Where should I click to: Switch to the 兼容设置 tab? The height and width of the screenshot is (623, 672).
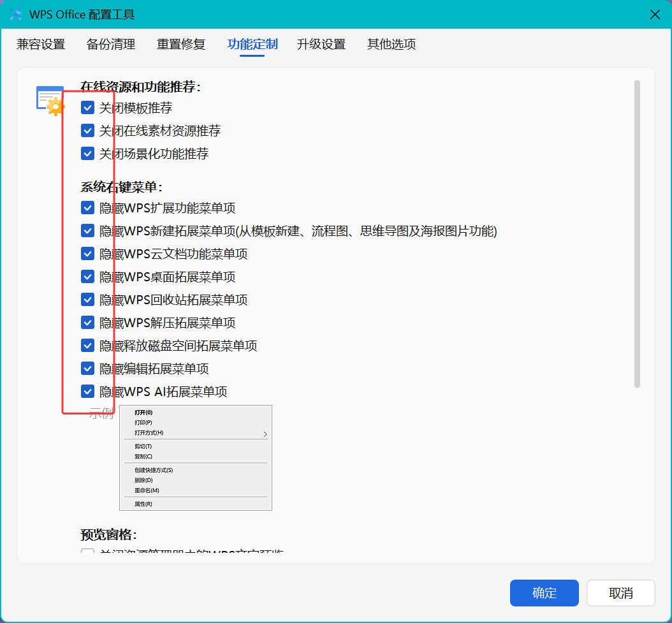click(x=41, y=44)
